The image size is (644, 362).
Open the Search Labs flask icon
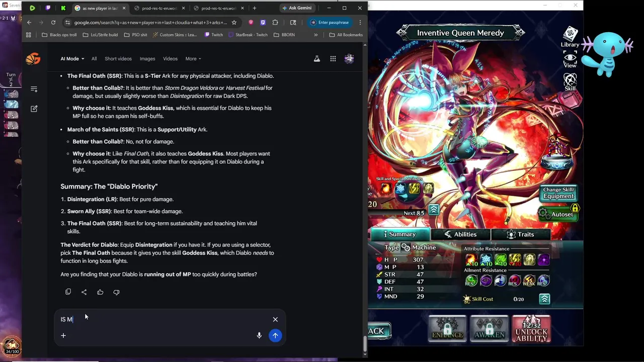[x=317, y=59]
